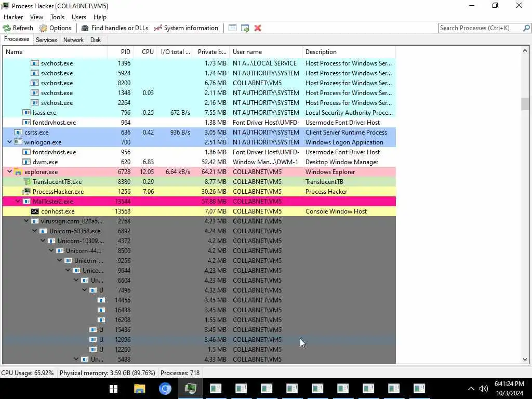Sort by the Name column header
Screen dimensions: 532x399
tap(55, 52)
